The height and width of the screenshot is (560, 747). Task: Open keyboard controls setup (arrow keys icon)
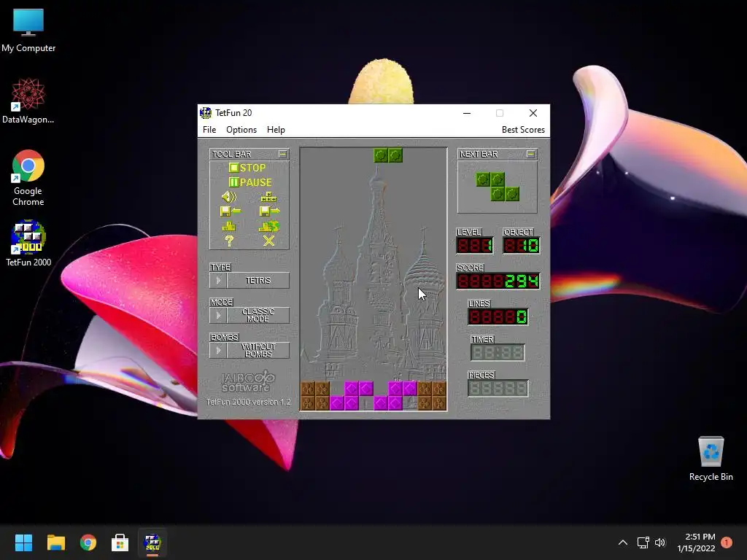click(x=268, y=197)
